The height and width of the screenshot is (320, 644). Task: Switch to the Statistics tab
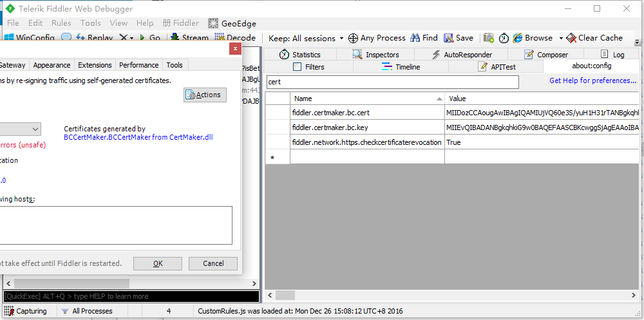(x=300, y=54)
